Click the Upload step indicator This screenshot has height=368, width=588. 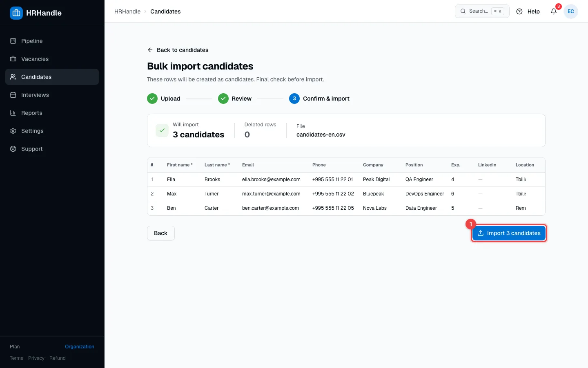pyautogui.click(x=164, y=99)
